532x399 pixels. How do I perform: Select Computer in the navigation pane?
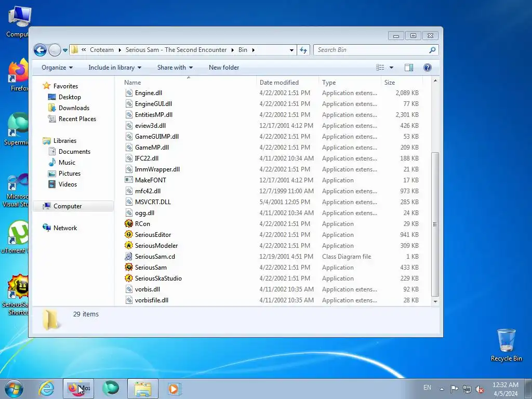68,206
